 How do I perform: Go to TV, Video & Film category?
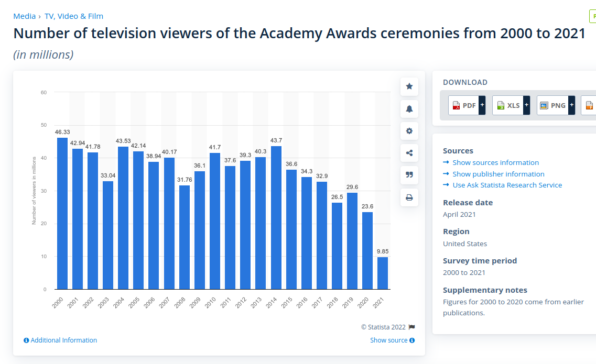point(74,16)
